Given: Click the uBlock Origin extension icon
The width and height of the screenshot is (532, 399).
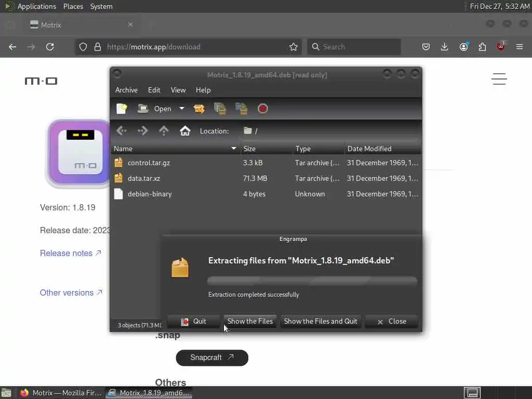Looking at the screenshot, I should [x=501, y=46].
